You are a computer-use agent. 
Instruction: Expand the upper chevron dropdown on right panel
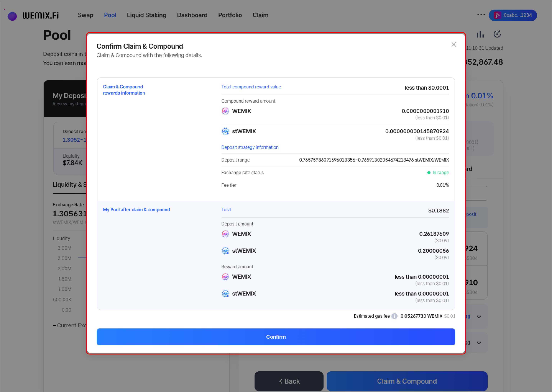pyautogui.click(x=479, y=317)
